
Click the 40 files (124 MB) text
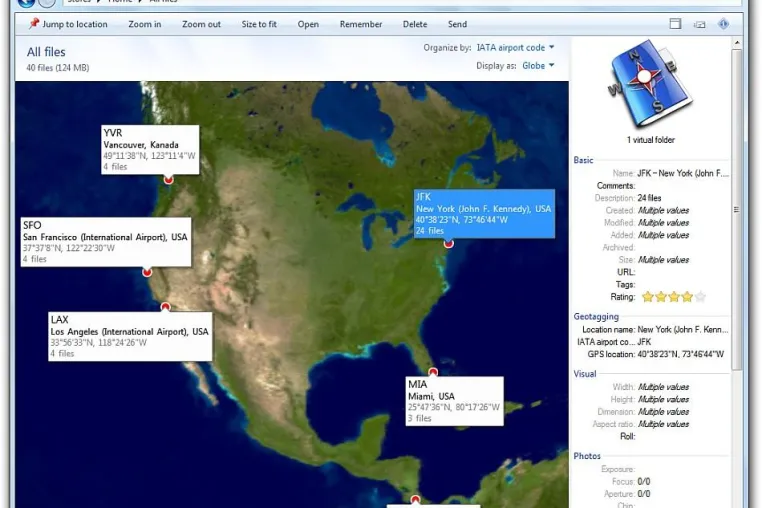(58, 68)
